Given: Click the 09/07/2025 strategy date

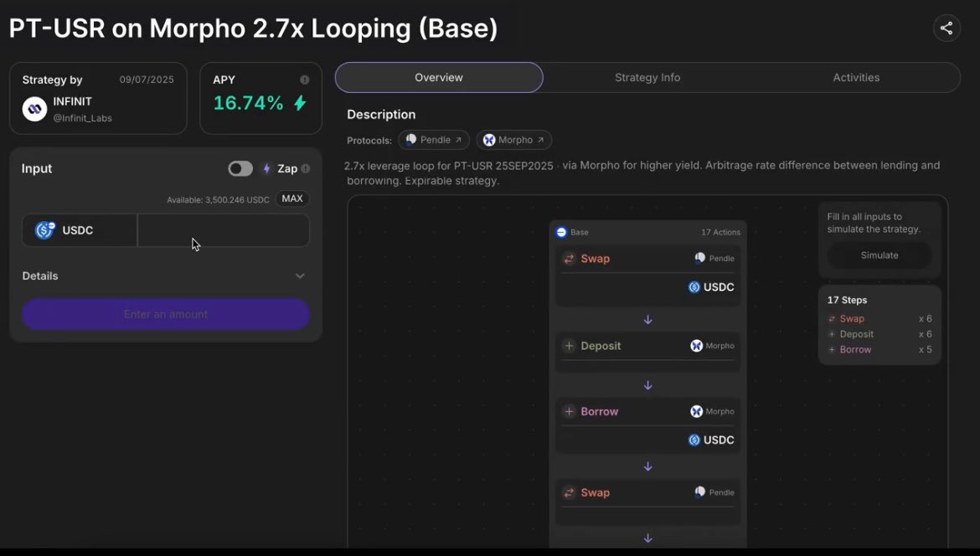Looking at the screenshot, I should click(x=147, y=80).
